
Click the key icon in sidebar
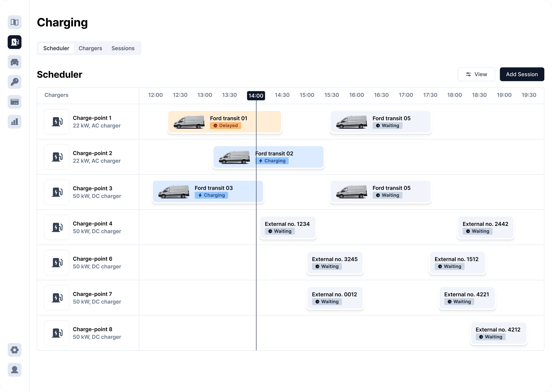14,82
